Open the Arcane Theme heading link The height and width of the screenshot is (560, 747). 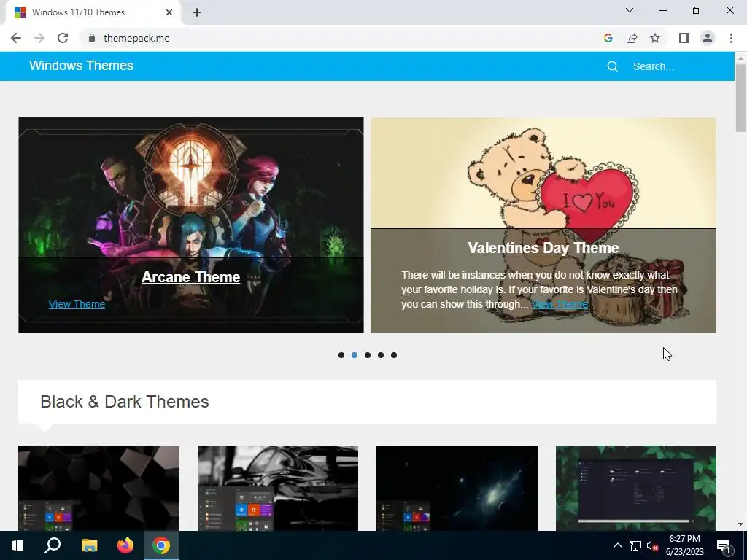(190, 277)
